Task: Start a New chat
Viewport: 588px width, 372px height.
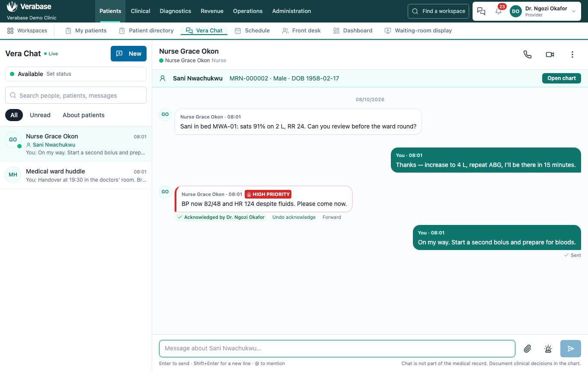Action: [x=128, y=54]
